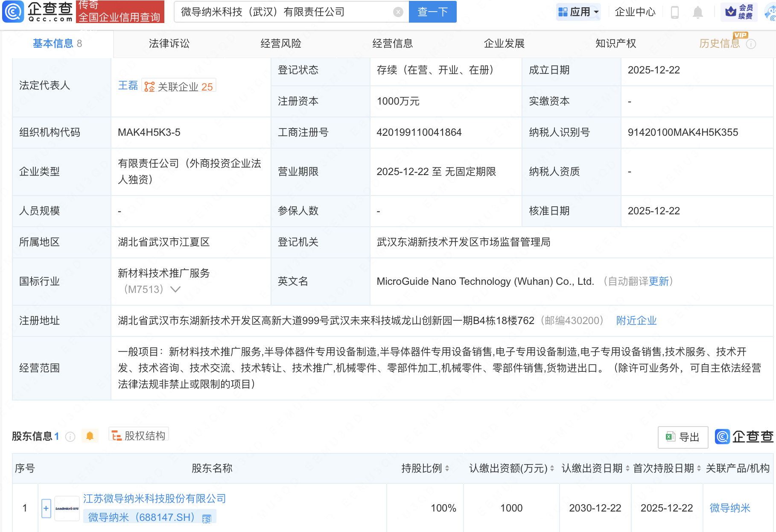
Task: Click the info icon next to 历史信息
Action: pyautogui.click(x=751, y=43)
